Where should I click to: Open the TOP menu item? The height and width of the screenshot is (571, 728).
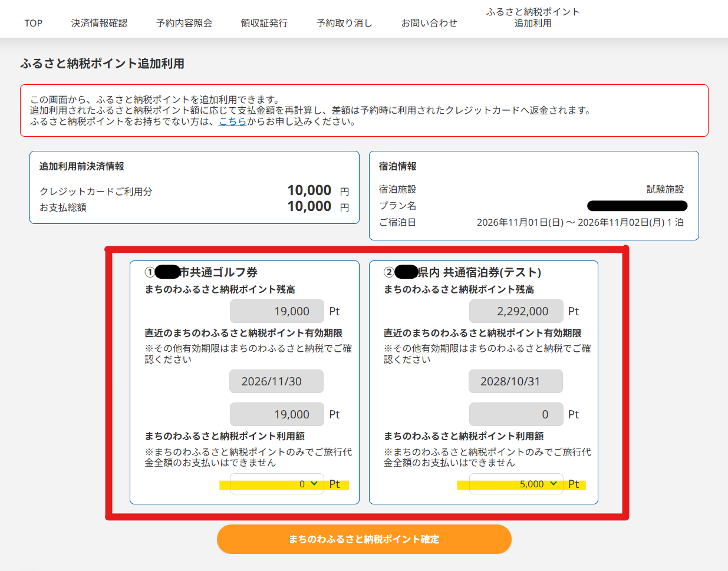pyautogui.click(x=34, y=23)
